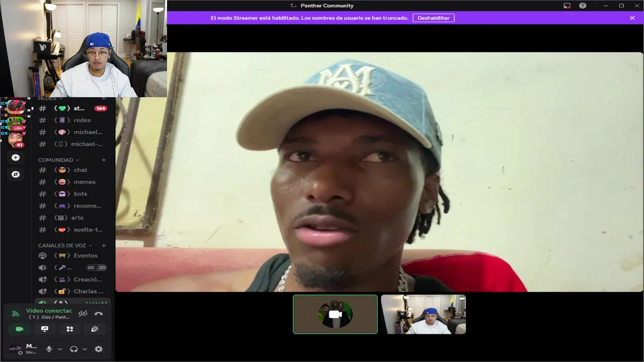This screenshot has height=362, width=644.
Task: Open the activities launcher icon
Action: click(x=70, y=329)
